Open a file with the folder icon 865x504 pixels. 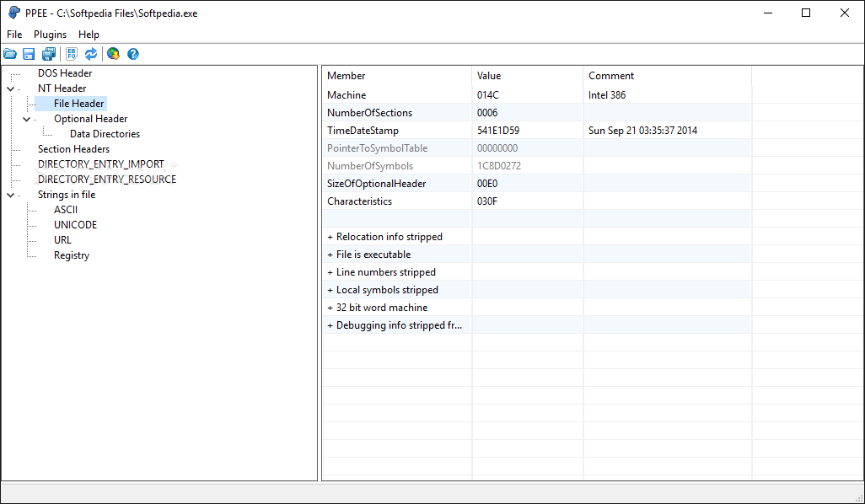(10, 54)
